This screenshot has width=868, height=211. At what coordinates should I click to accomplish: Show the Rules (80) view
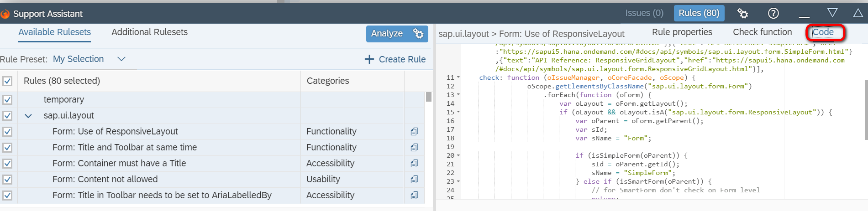click(699, 13)
